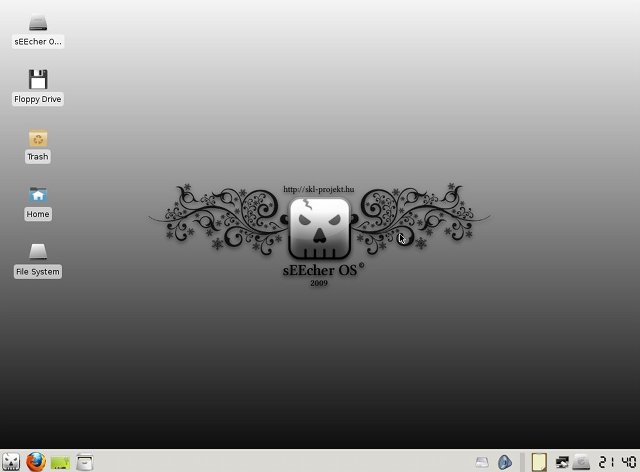This screenshot has width=640, height=472.
Task: Click the removable drive tray icon left of speaker
Action: pyautogui.click(x=482, y=462)
